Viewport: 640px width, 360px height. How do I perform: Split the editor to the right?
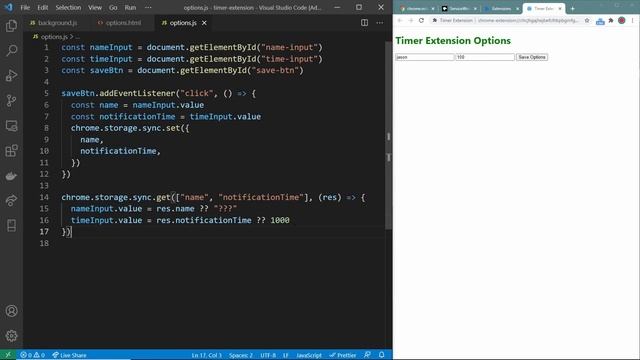364,23
